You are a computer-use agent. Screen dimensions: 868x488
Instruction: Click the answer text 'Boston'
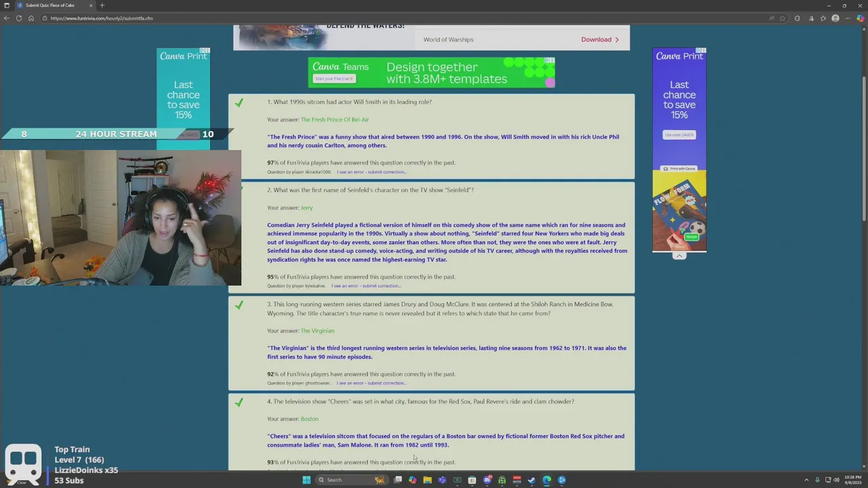click(309, 419)
